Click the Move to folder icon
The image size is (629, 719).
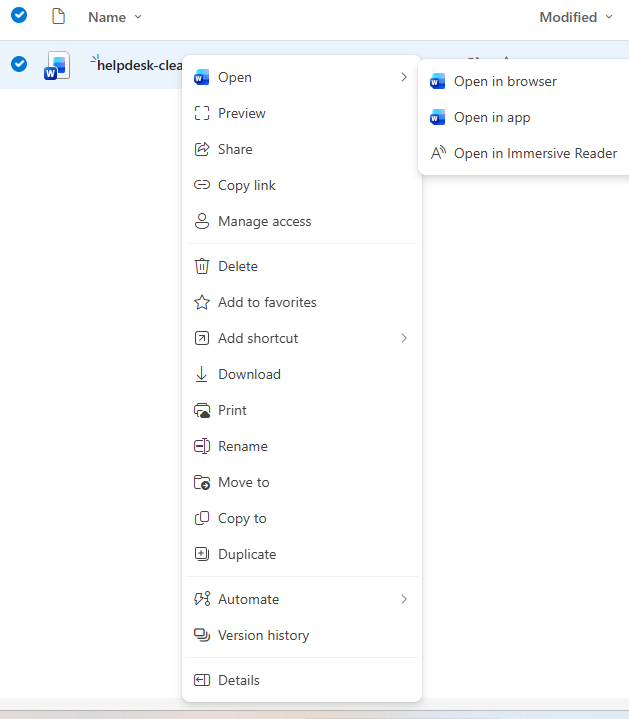tap(202, 482)
